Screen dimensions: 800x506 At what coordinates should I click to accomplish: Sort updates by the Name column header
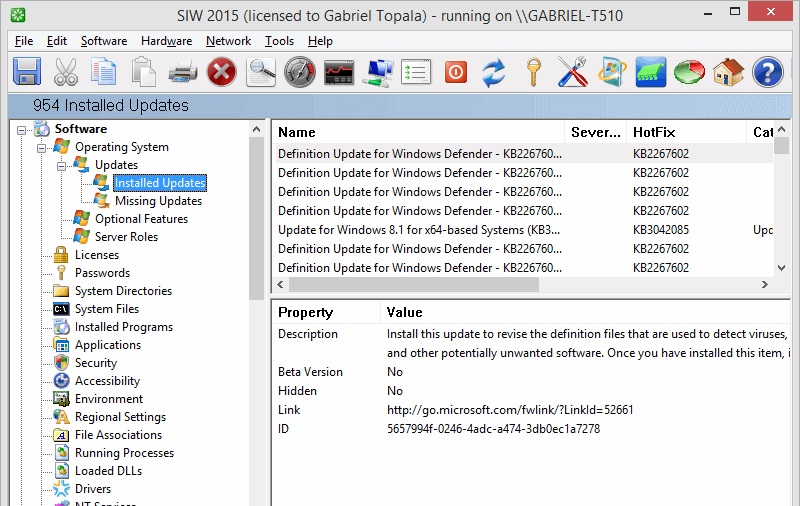click(418, 132)
